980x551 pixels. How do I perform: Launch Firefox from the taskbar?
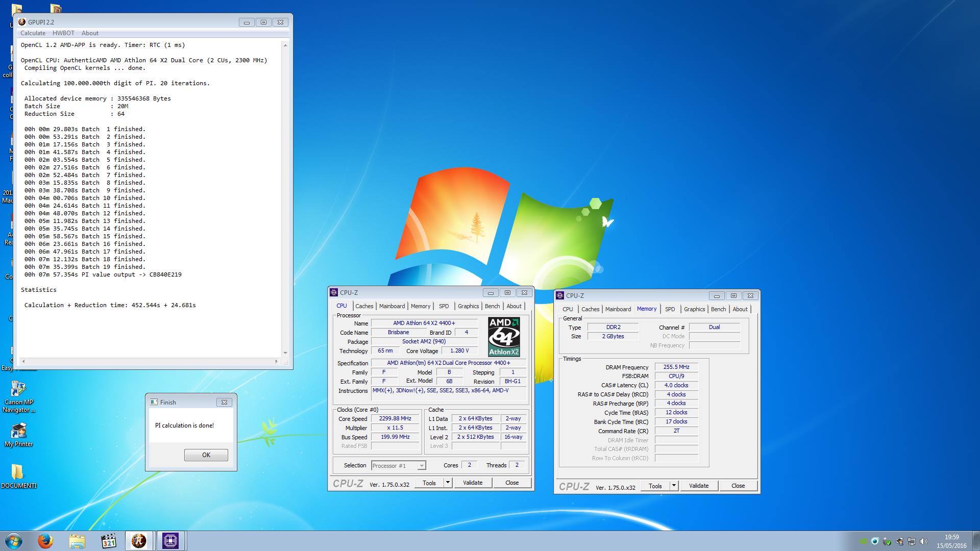click(x=45, y=541)
